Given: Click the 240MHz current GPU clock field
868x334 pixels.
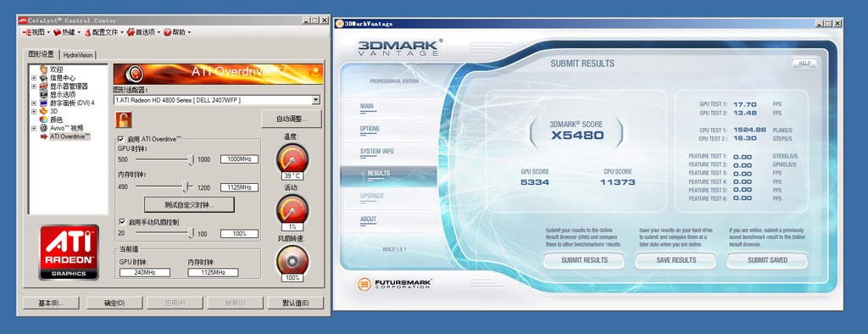Looking at the screenshot, I should click(145, 272).
